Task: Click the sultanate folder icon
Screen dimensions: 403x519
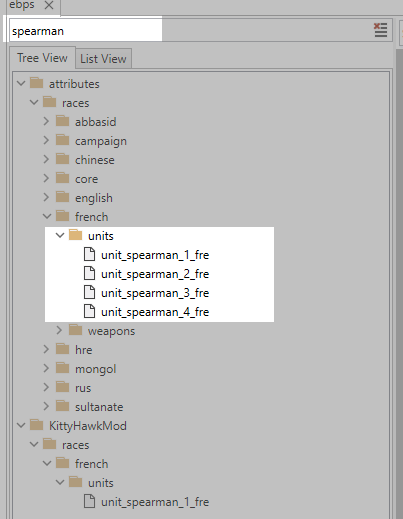Action: 62,406
